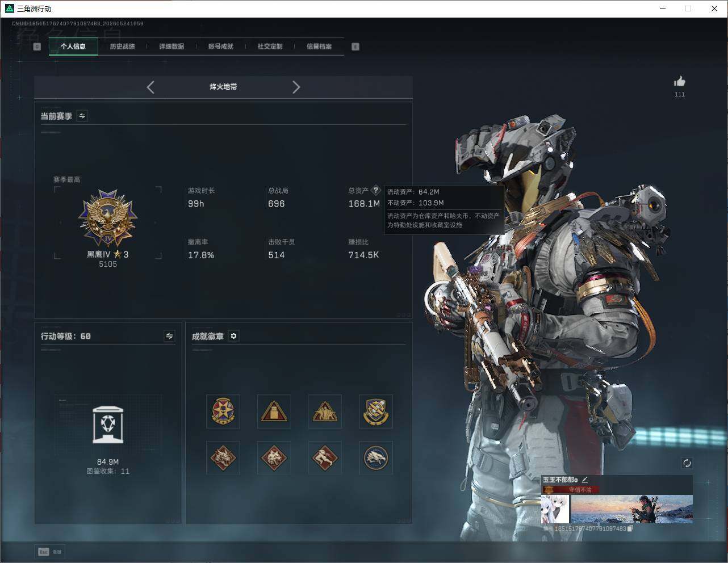
Task: Switch to the 历史战绩 tab
Action: tap(122, 47)
